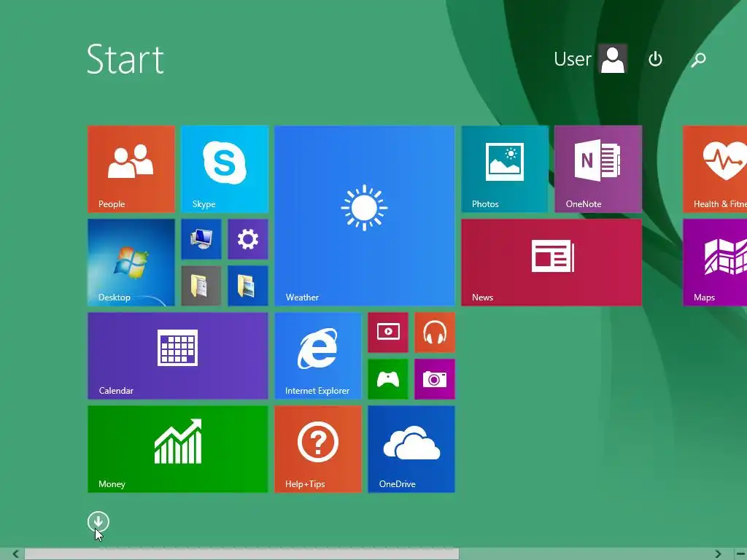The image size is (747, 560).
Task: Click the scrollbar left arrow
Action: 16,554
